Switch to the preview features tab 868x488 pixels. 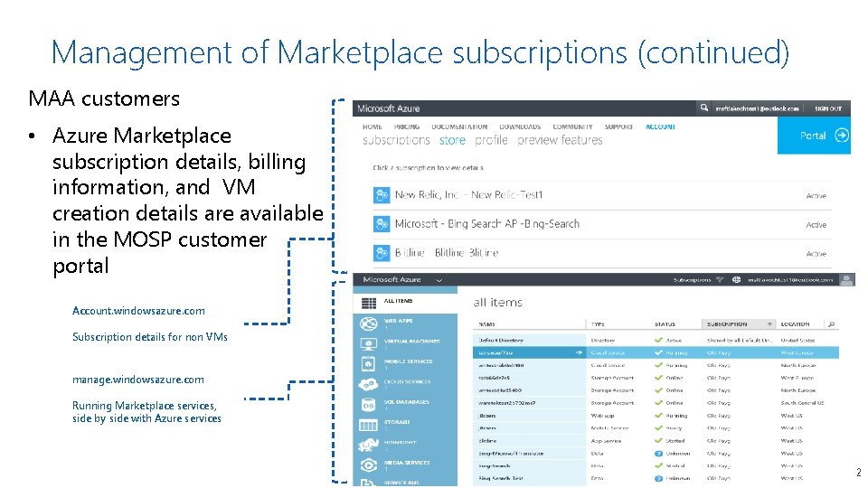(560, 140)
